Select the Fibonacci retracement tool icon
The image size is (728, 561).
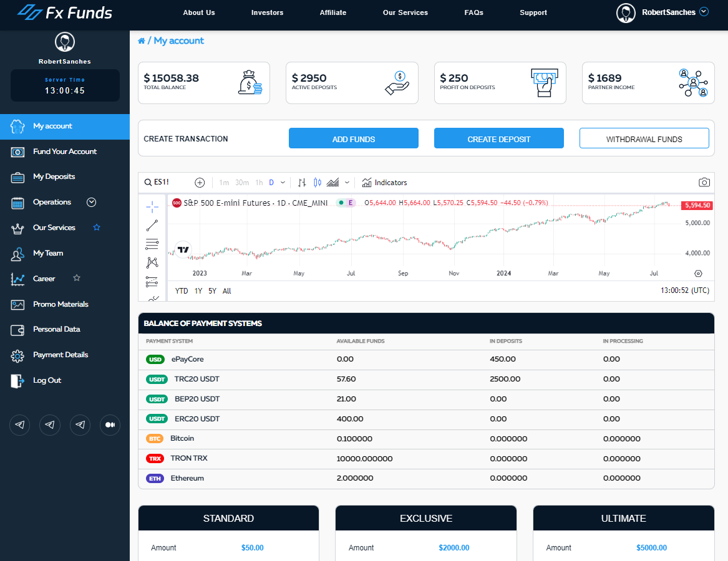(x=152, y=244)
